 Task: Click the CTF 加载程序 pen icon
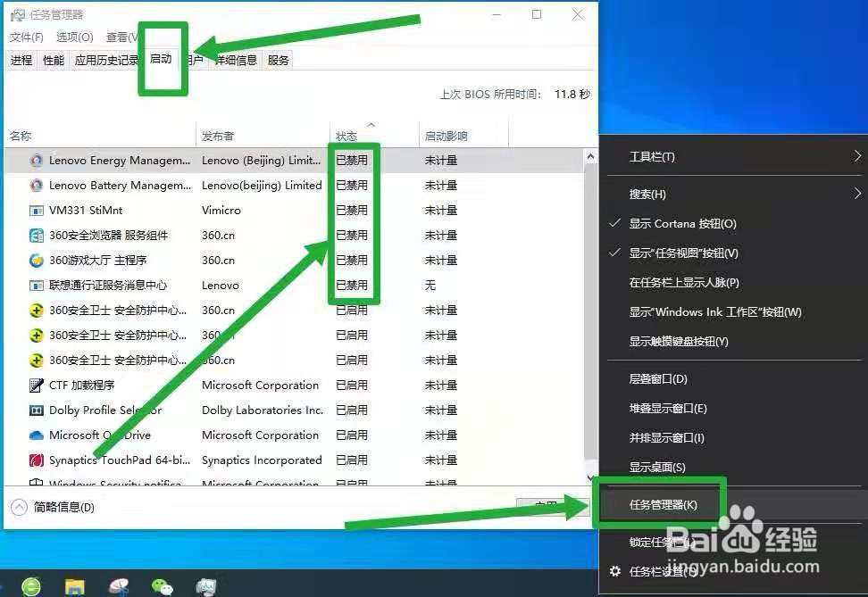point(37,386)
